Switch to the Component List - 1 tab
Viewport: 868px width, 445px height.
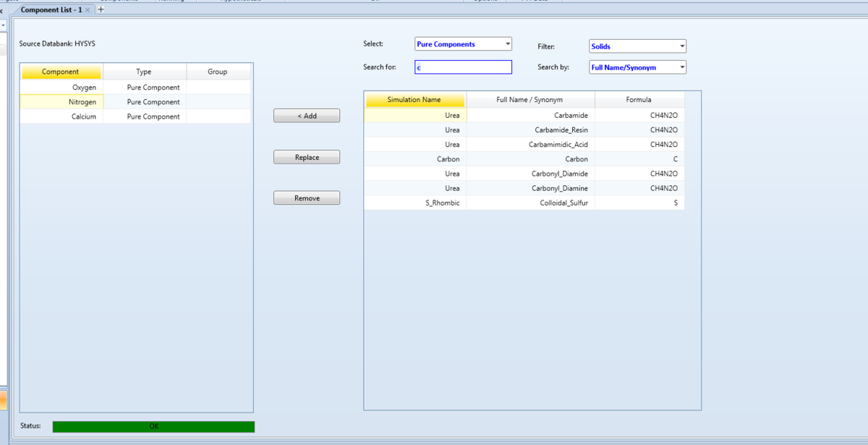point(51,10)
